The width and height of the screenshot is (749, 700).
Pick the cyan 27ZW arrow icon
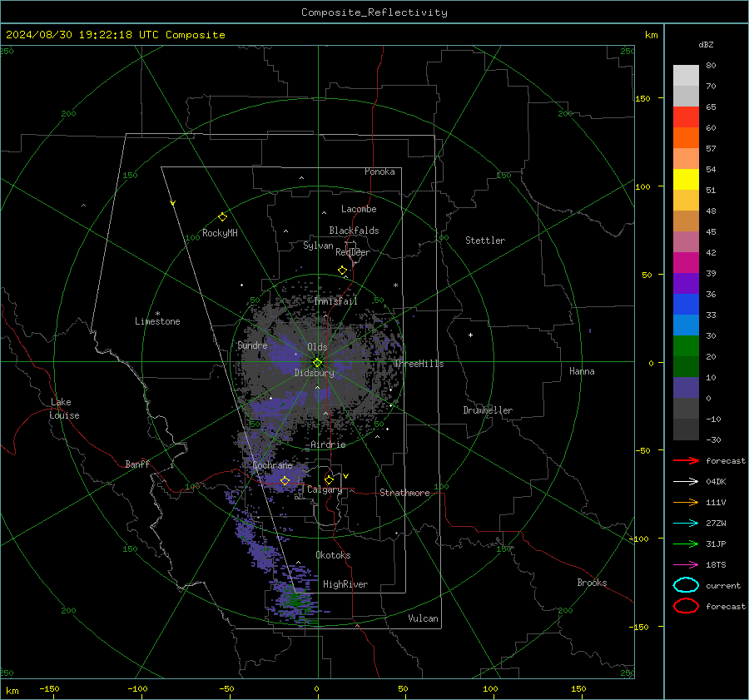tap(686, 524)
